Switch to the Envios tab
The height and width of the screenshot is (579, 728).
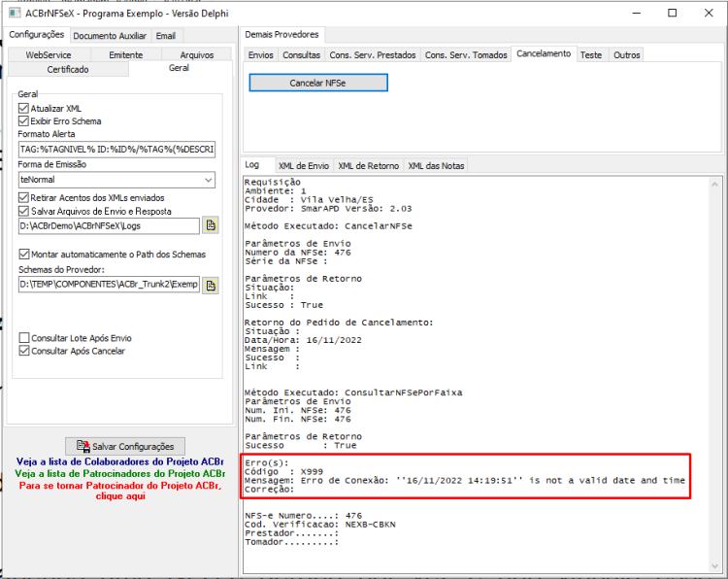click(x=260, y=54)
